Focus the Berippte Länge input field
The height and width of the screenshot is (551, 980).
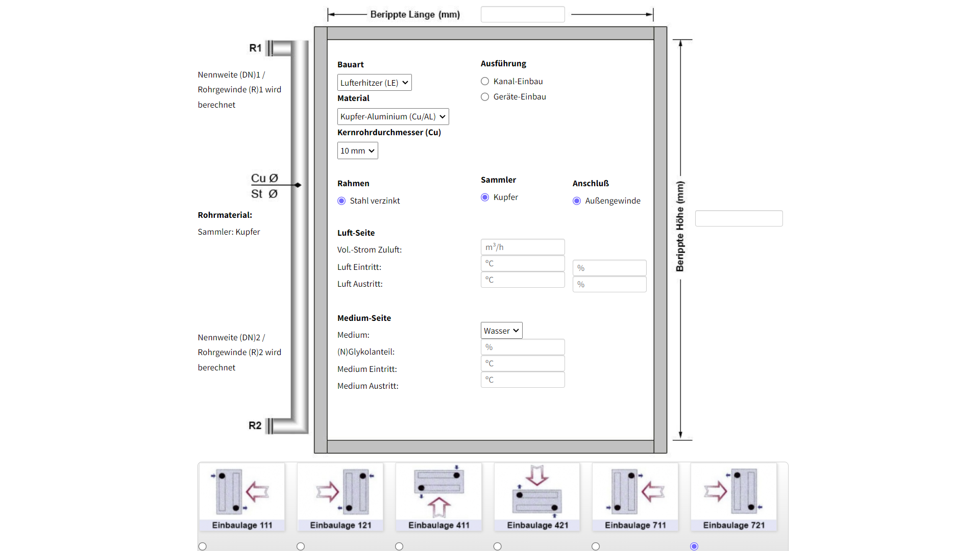[523, 14]
